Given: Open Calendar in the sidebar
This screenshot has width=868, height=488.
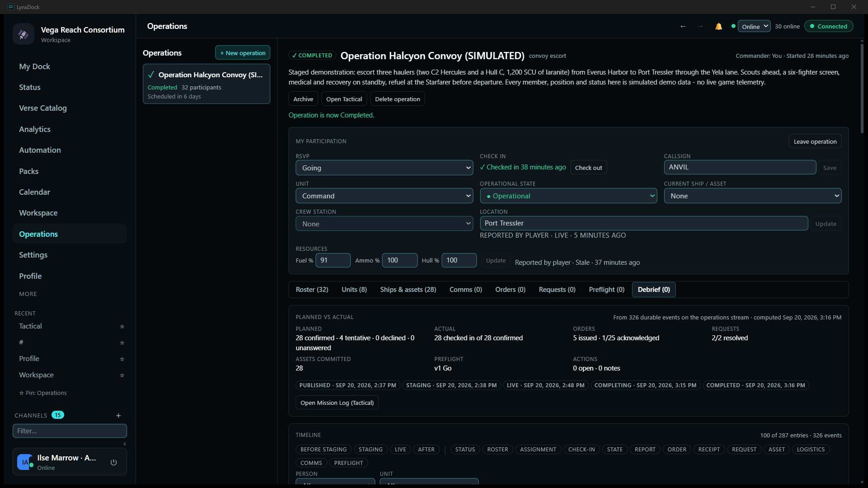Looking at the screenshot, I should (x=70, y=192).
